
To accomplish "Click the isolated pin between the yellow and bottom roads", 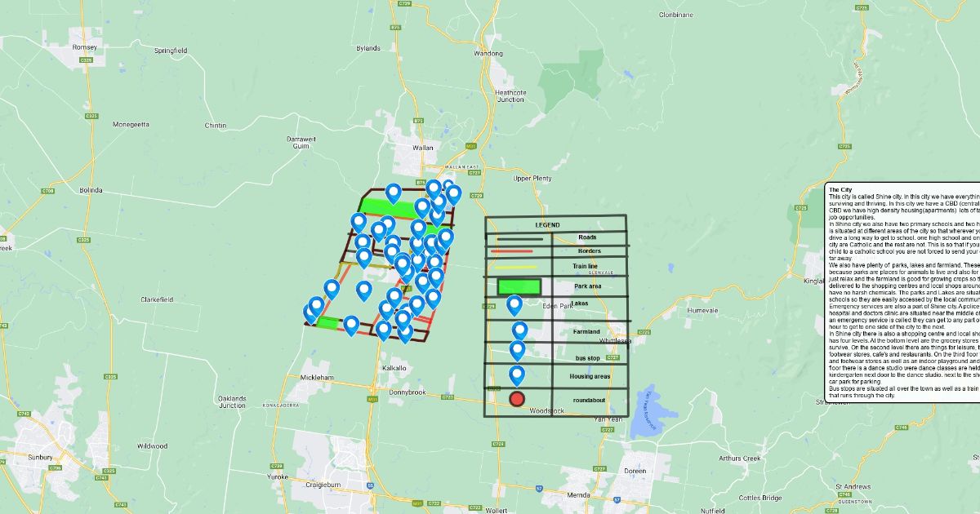I will tap(363, 290).
